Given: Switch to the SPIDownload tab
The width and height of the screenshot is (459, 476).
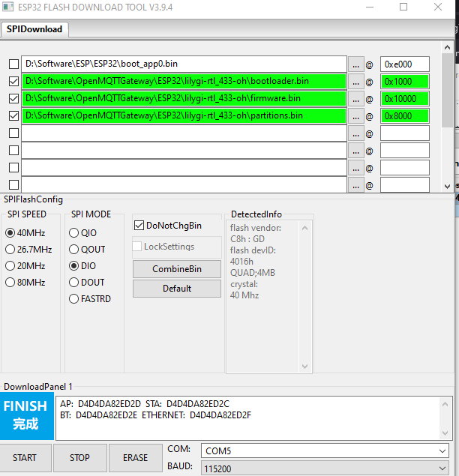Looking at the screenshot, I should pos(34,29).
